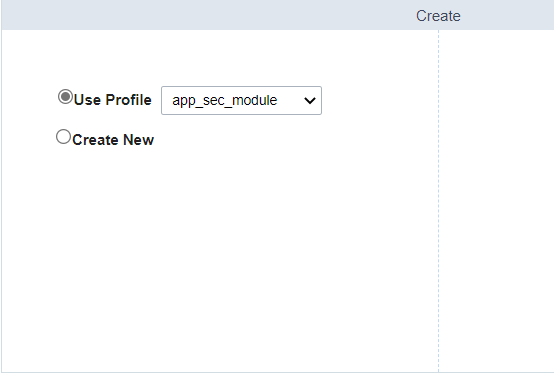554x373 pixels.
Task: Click the Create header label
Action: pos(438,16)
